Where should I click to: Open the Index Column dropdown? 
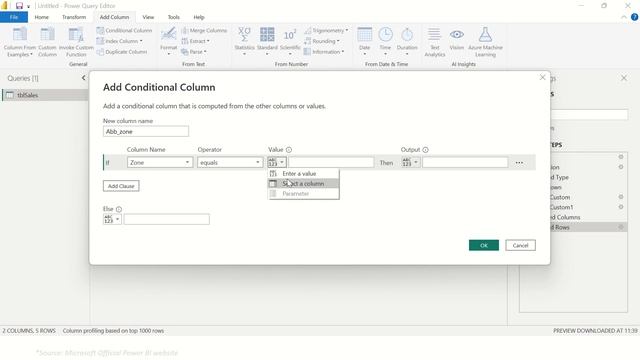tap(120, 41)
